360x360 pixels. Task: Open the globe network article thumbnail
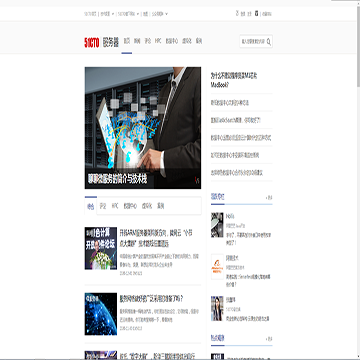101,314
